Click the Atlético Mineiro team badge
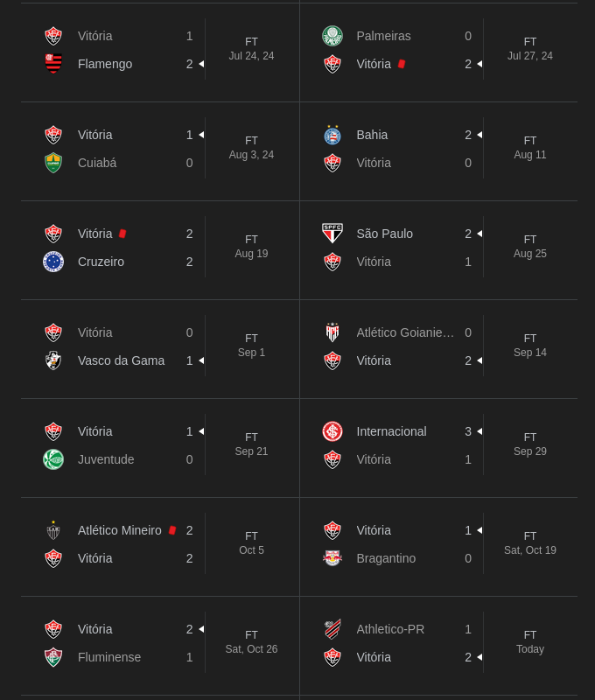This screenshot has width=595, height=700. 53,530
